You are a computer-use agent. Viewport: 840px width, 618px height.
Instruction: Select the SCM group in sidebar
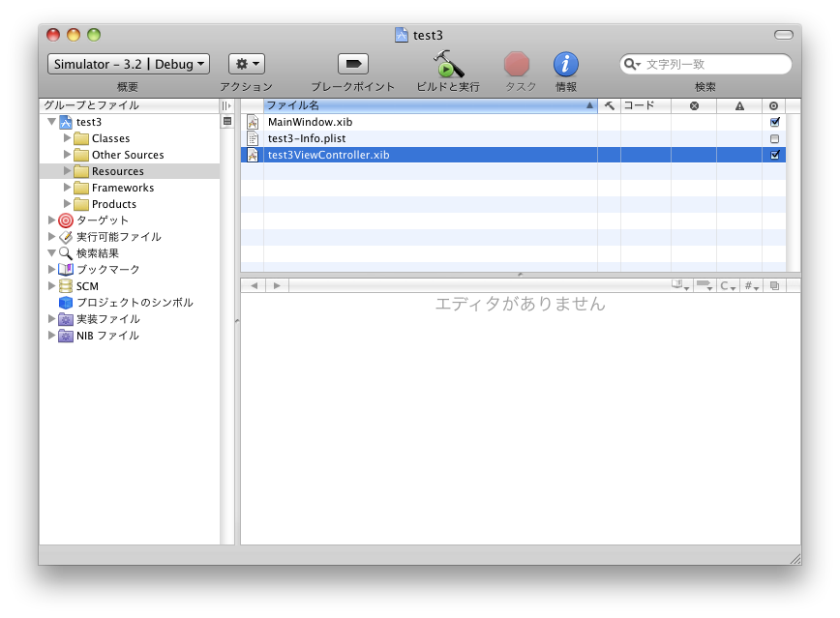pyautogui.click(x=87, y=286)
